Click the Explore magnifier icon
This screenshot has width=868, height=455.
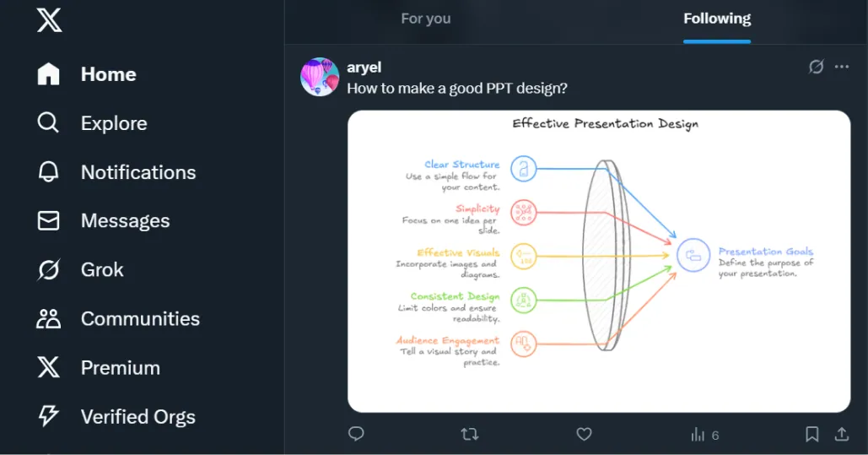point(49,123)
